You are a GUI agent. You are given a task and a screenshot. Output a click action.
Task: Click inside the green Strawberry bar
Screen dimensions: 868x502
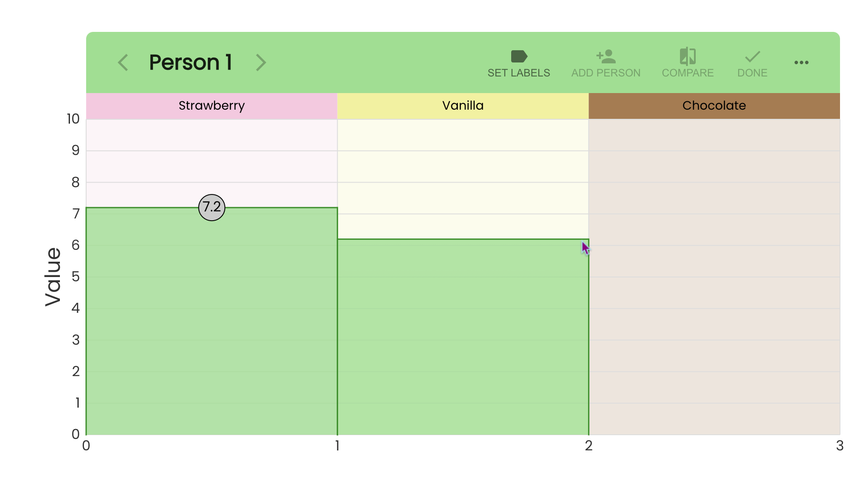click(212, 321)
